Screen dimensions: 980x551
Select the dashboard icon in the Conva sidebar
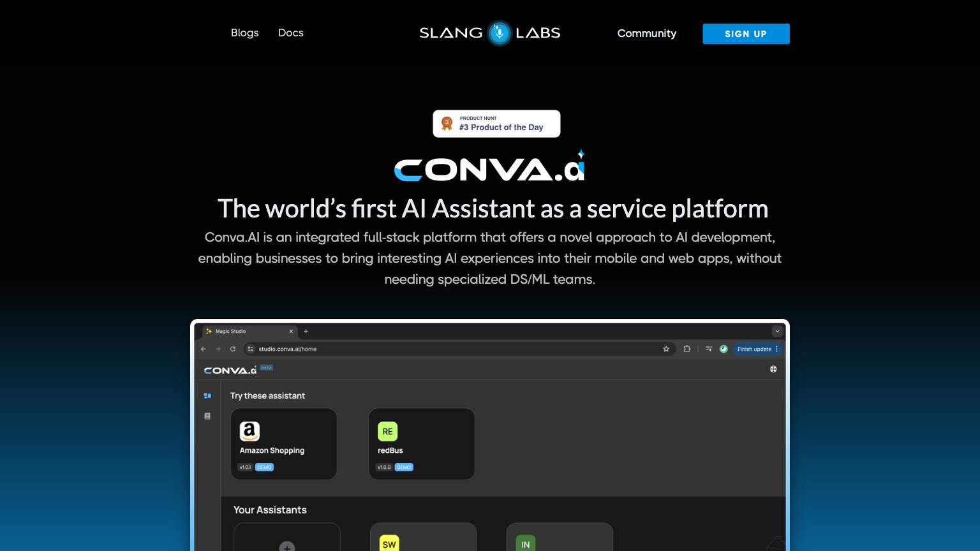pos(207,395)
